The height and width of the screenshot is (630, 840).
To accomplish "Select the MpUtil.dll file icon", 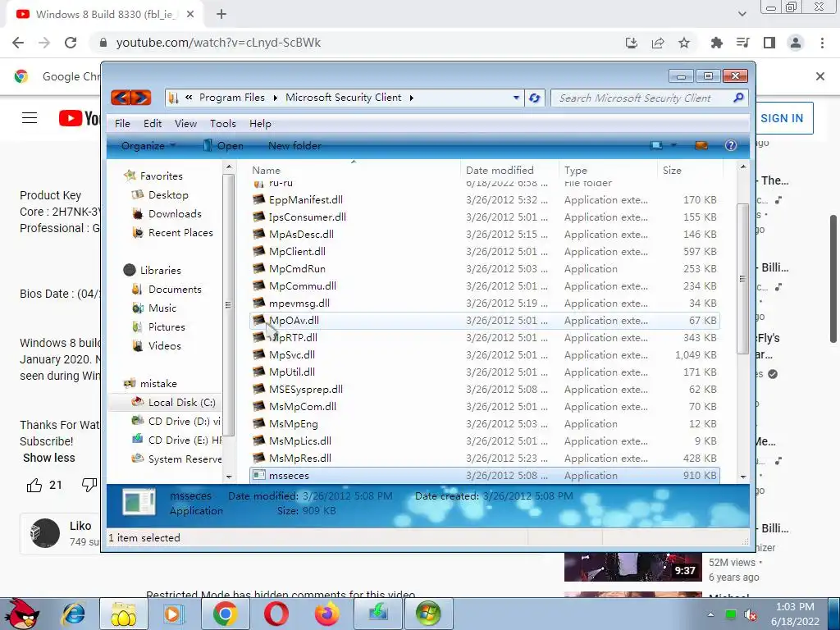I will (258, 372).
